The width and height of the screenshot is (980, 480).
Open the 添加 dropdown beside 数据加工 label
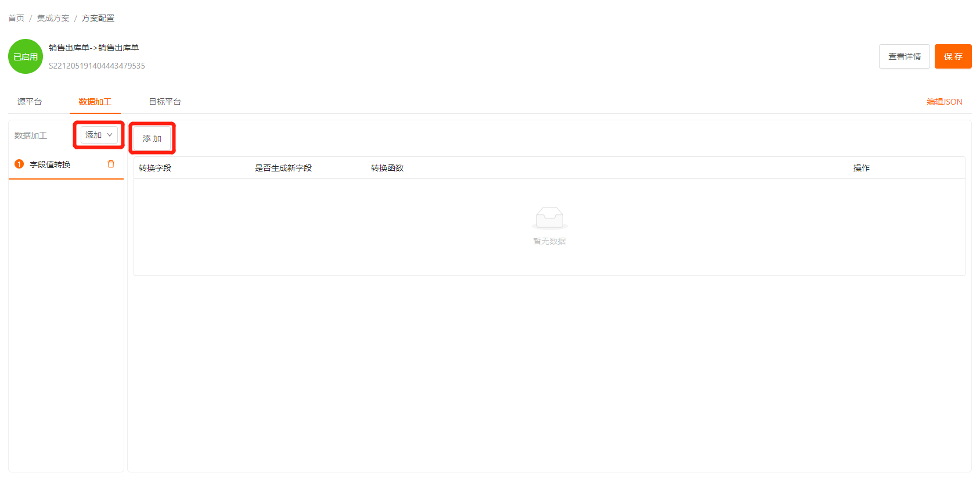[99, 135]
